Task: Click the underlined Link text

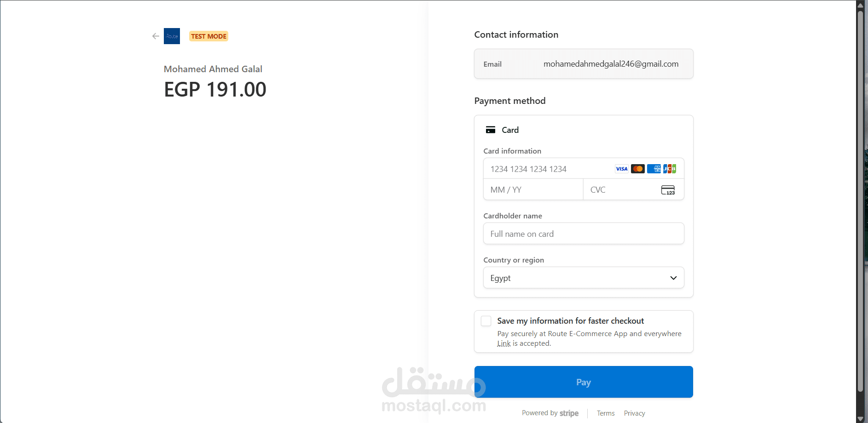Action: point(504,343)
